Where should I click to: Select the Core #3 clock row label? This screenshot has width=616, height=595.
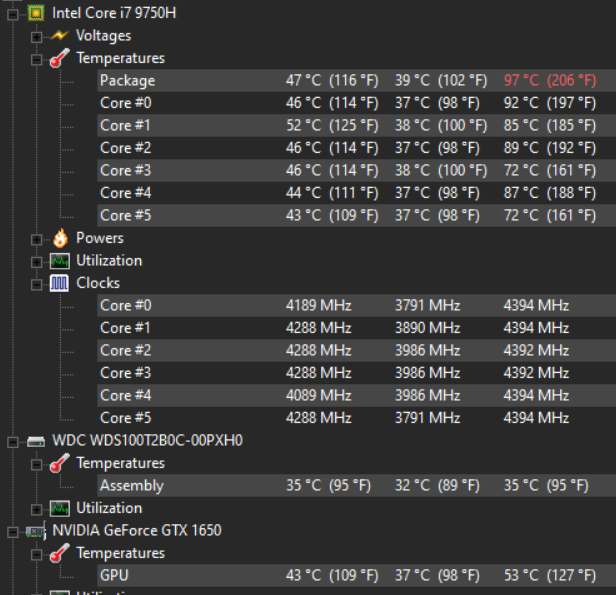point(125,373)
